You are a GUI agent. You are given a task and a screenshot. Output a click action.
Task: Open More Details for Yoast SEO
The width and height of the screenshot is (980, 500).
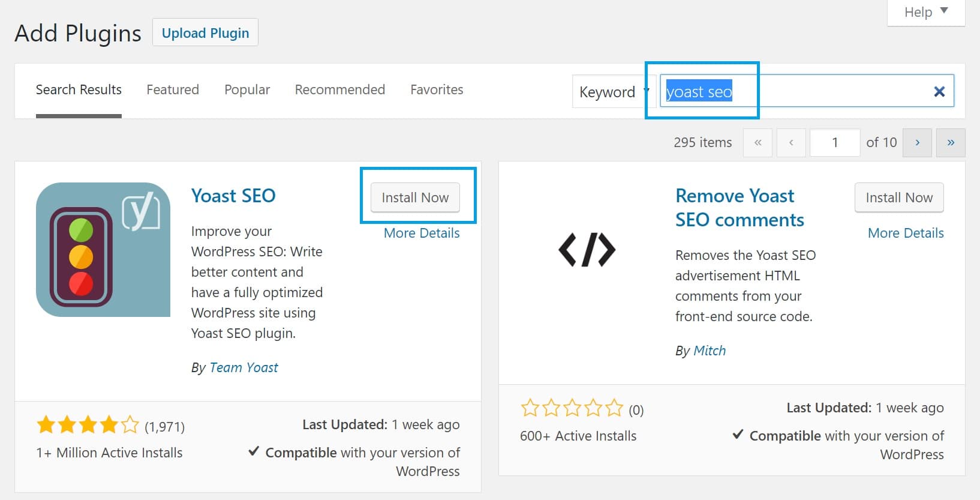[x=422, y=233]
